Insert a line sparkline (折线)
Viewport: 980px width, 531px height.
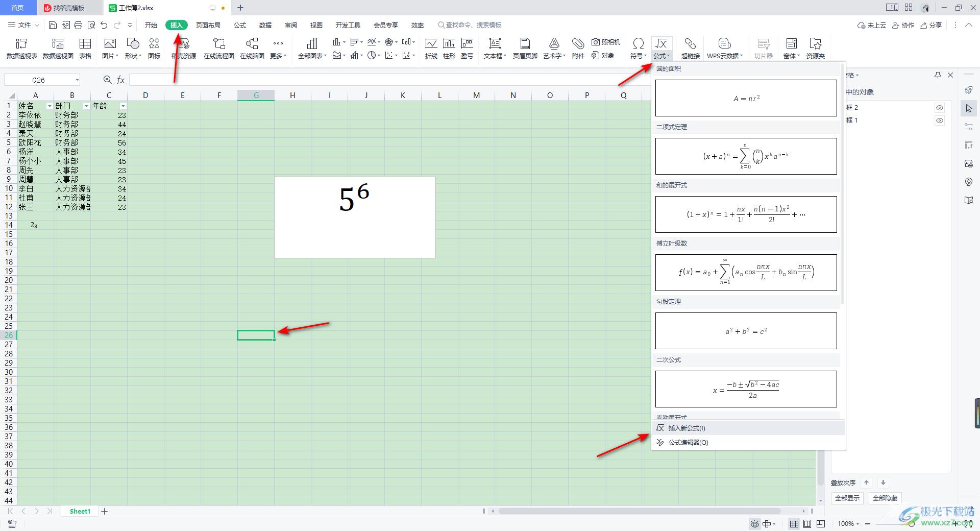point(431,49)
